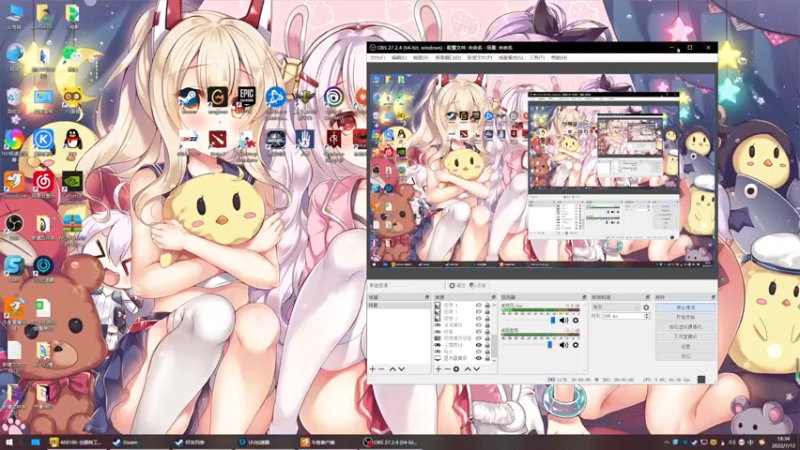Undock the Controls panel

(x=713, y=297)
